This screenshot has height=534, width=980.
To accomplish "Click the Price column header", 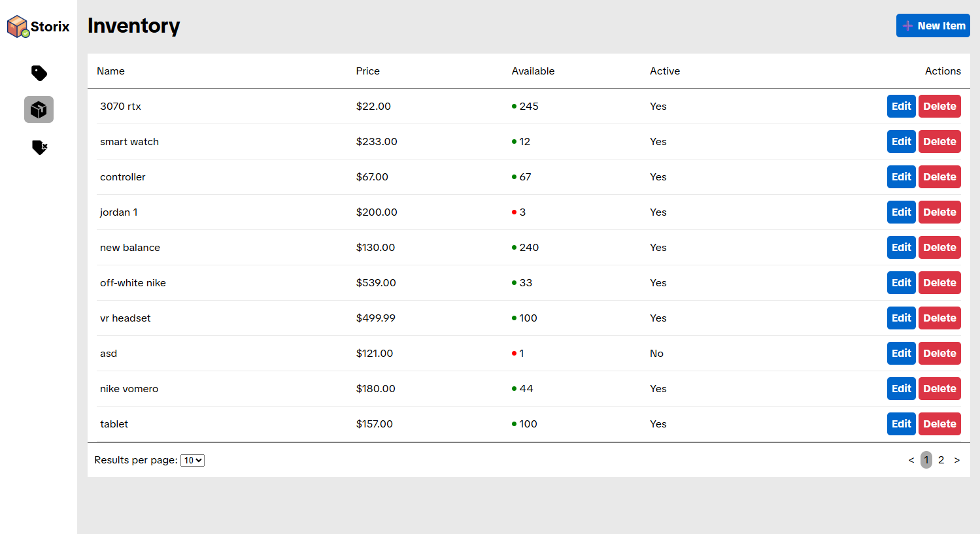I will pyautogui.click(x=367, y=71).
